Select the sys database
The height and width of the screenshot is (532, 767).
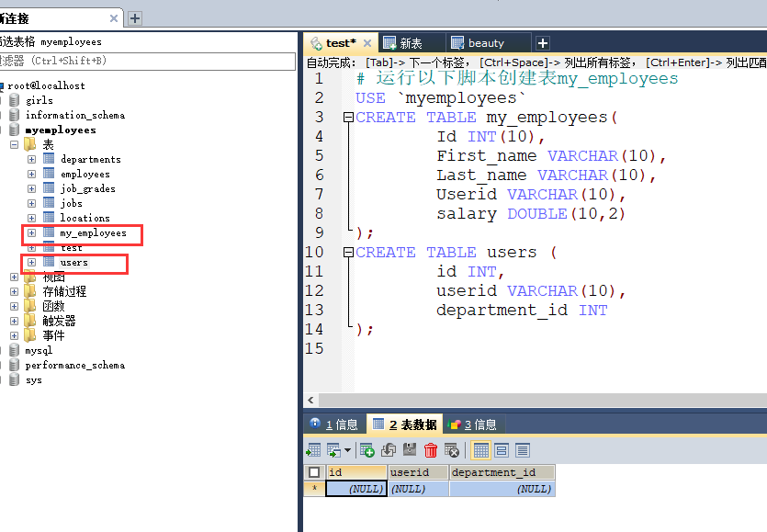tap(33, 379)
